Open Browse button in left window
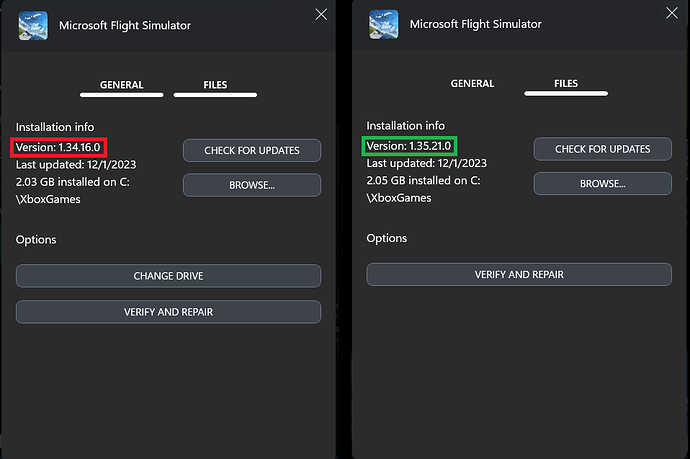 pos(252,185)
